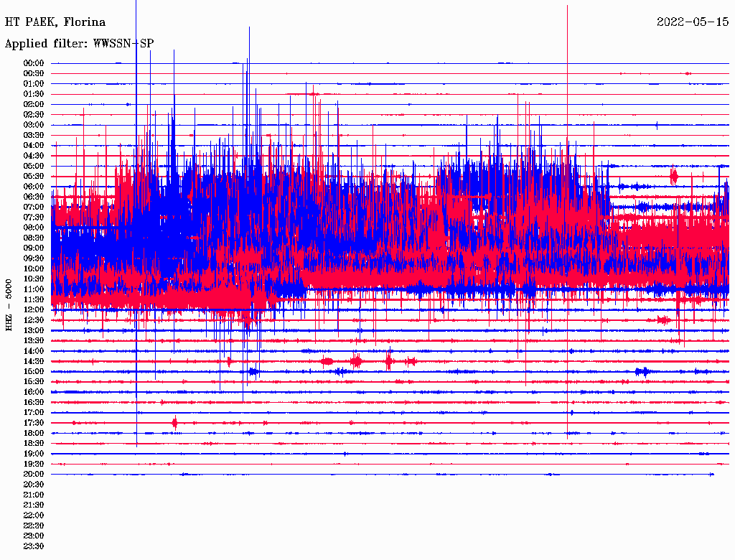
Task: Click the "HT PAEK, Florina" station title
Action: click(x=55, y=22)
